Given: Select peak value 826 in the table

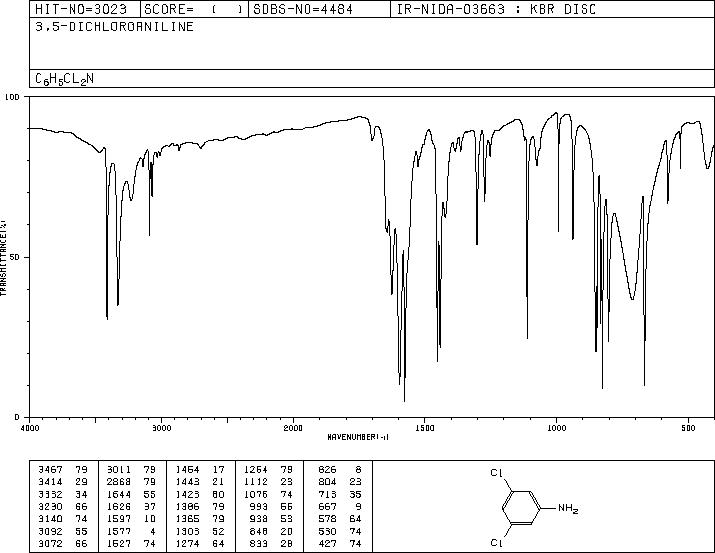Looking at the screenshot, I should [327, 469].
